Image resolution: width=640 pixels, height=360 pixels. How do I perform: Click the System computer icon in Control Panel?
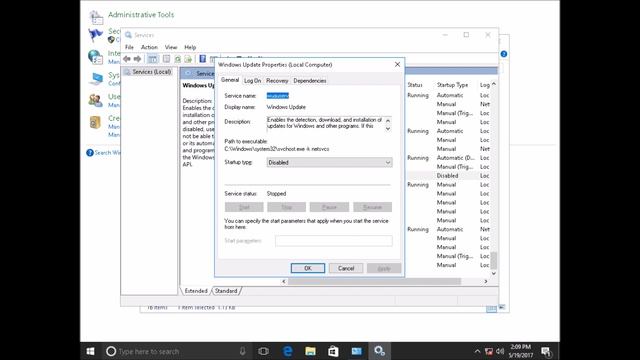click(96, 78)
